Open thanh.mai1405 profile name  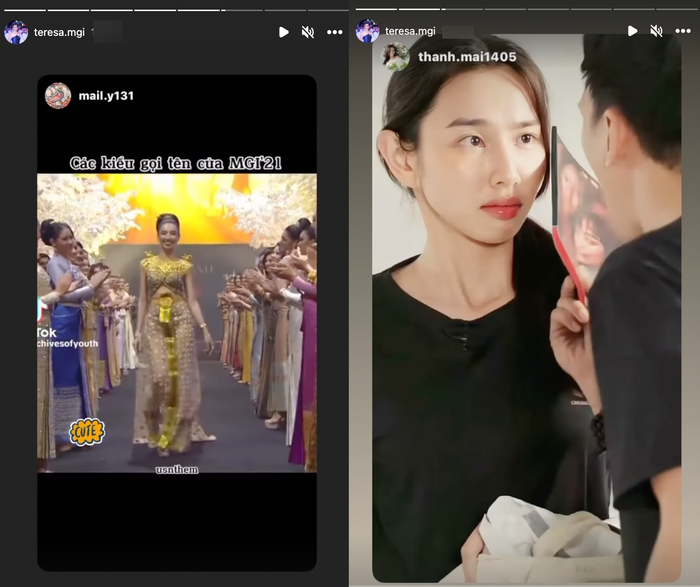467,57
